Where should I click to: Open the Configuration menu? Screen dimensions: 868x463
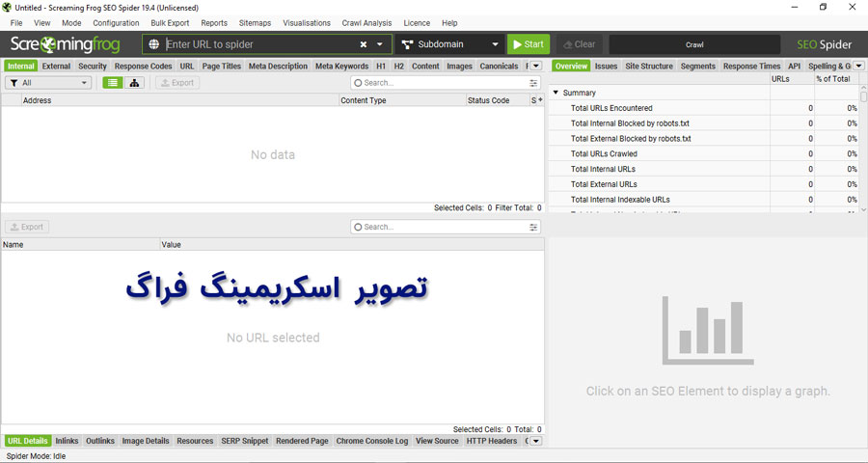pos(116,23)
